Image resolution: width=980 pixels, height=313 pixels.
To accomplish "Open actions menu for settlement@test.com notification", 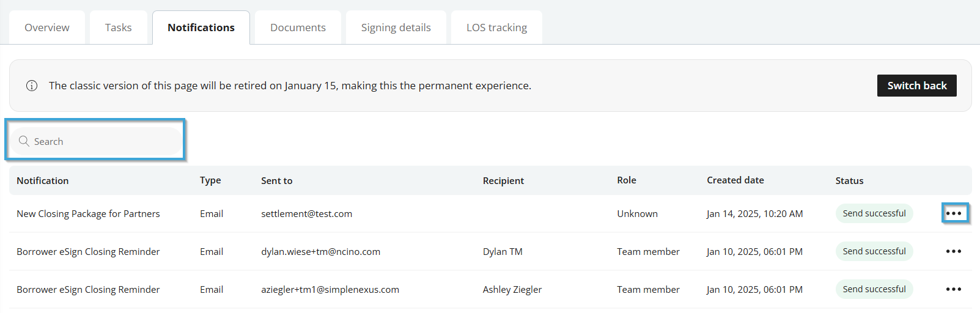I will pyautogui.click(x=954, y=213).
